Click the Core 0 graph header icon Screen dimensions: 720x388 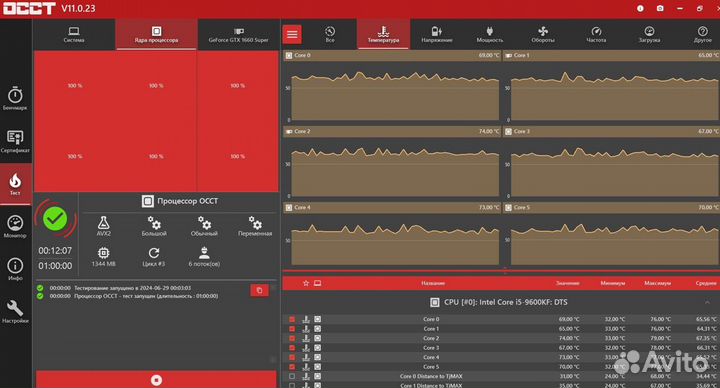click(x=289, y=55)
